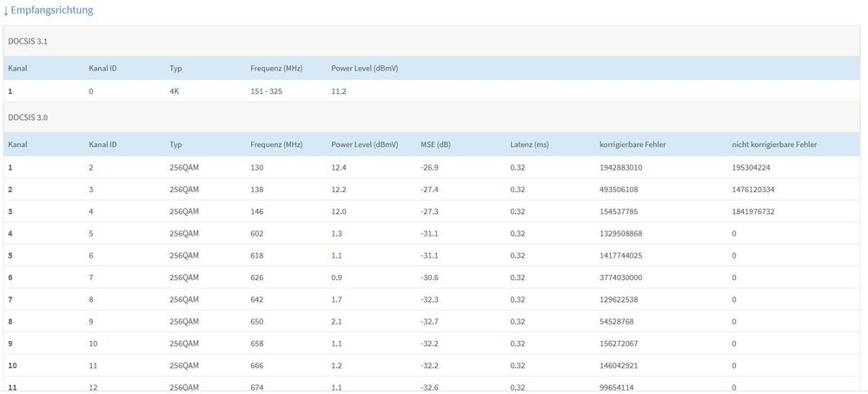Click the -30.6 MSE value
Image resolution: width=868 pixels, height=394 pixels.
coord(429,277)
